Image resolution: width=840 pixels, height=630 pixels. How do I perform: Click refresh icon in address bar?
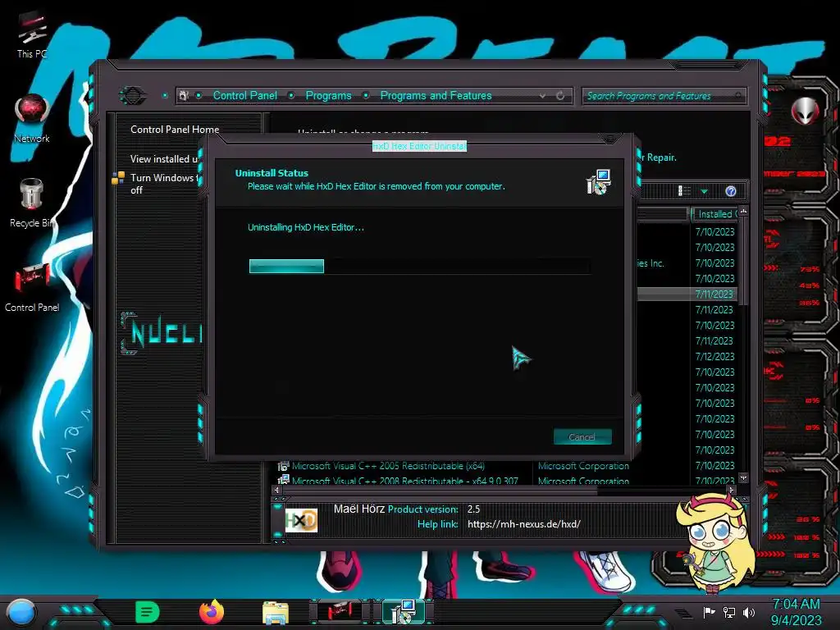(560, 96)
